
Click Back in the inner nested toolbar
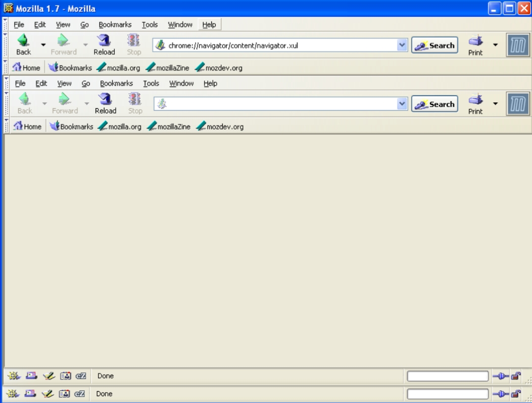click(x=25, y=103)
